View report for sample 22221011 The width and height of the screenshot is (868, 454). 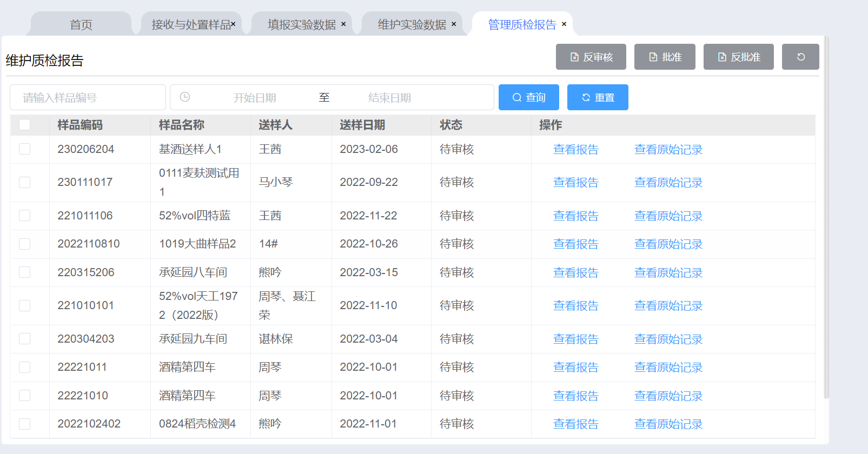coord(576,368)
